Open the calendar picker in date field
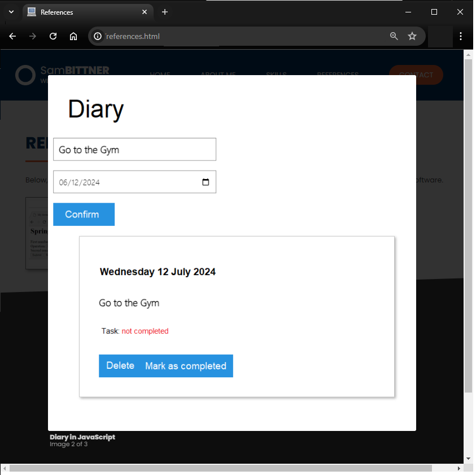 (x=206, y=182)
